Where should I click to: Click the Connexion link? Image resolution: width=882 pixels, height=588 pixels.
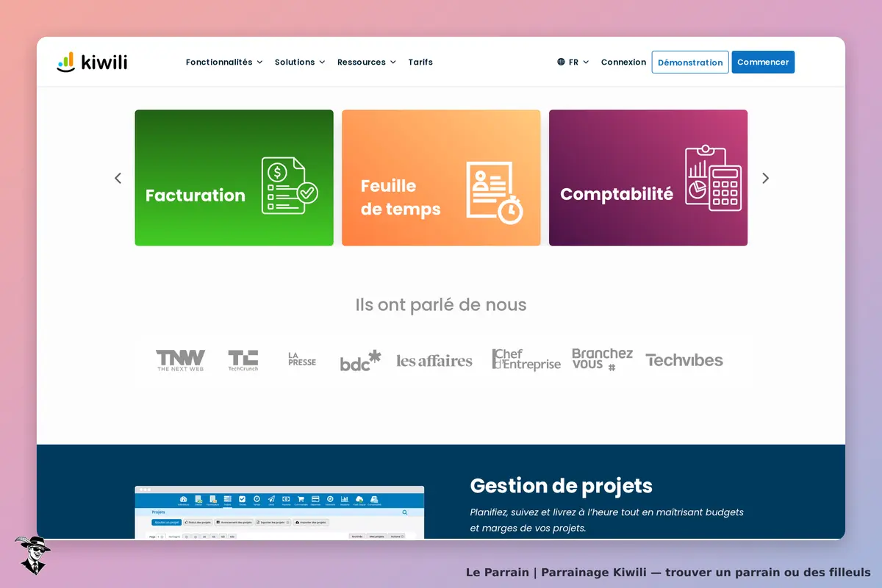click(623, 62)
